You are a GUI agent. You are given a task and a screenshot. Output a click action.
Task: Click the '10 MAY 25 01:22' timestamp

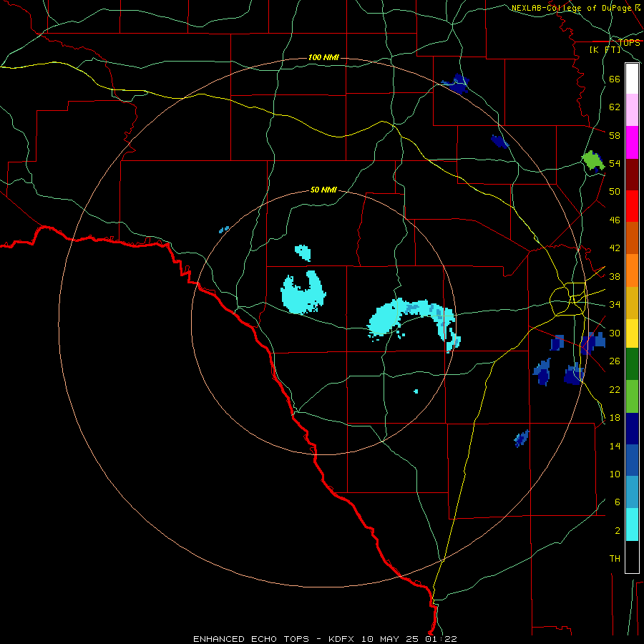tap(409, 639)
